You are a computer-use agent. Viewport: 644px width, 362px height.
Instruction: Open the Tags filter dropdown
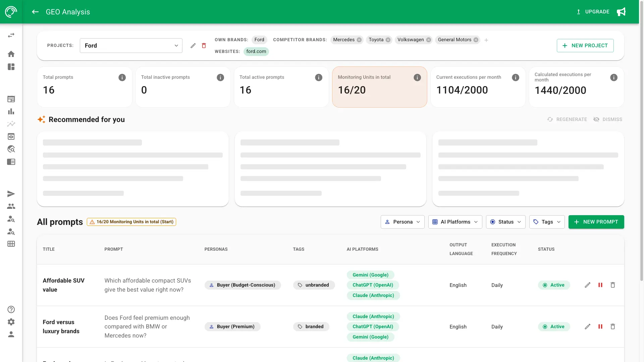547,222
